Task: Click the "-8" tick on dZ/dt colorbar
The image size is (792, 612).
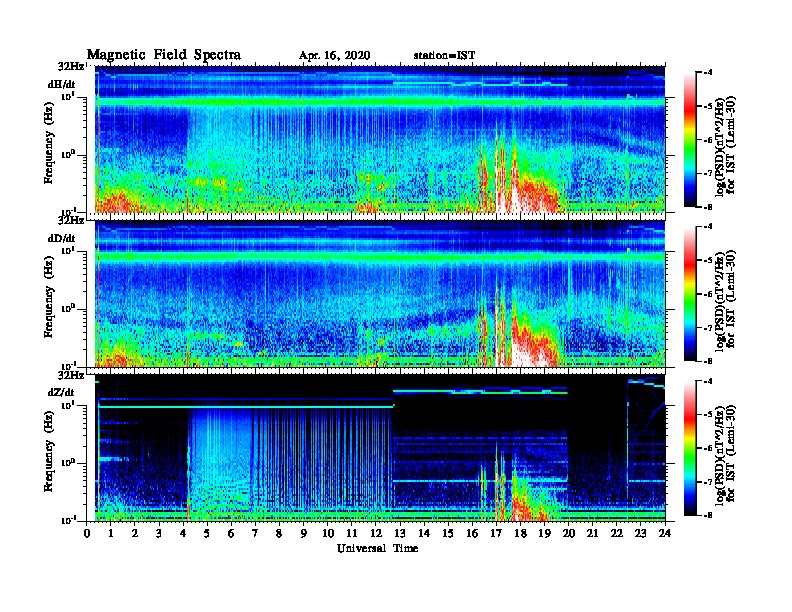Action: pos(708,515)
